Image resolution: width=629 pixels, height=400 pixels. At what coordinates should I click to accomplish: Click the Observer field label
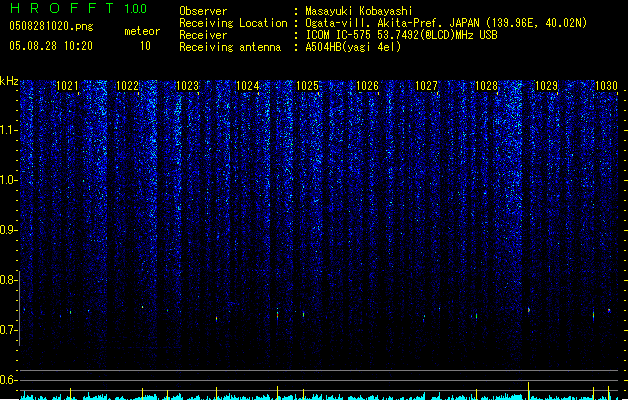203,11
